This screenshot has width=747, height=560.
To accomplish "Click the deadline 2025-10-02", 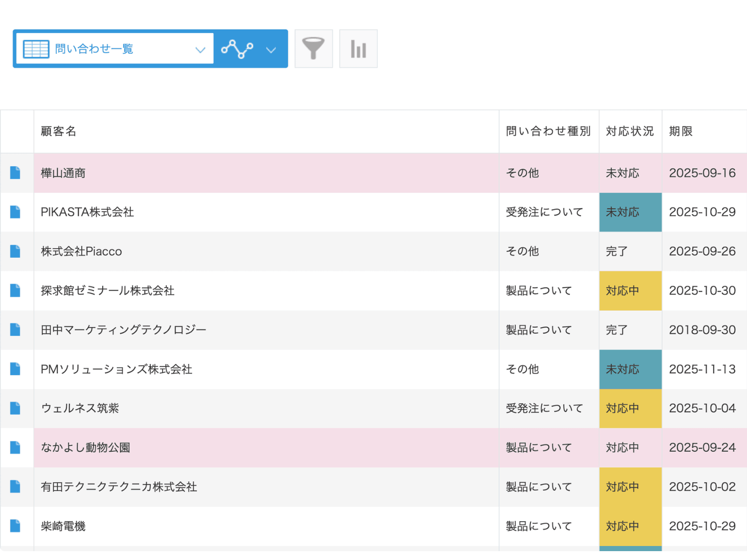I will (702, 487).
